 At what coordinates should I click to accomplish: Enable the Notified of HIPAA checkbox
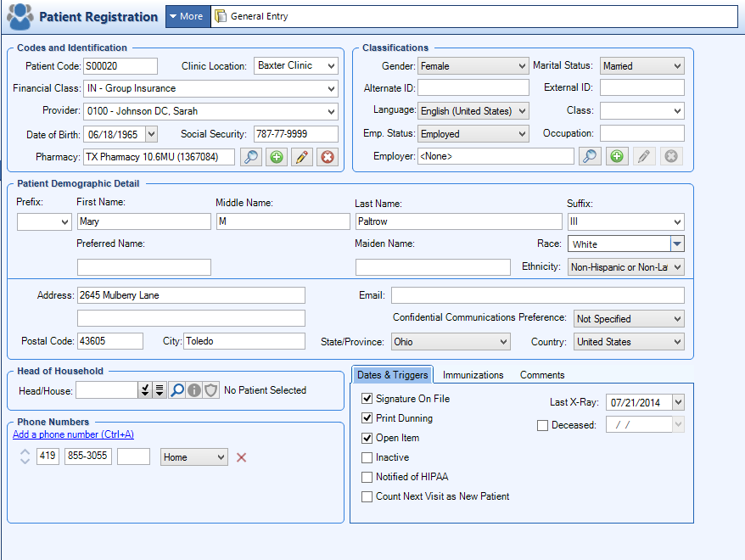pos(367,477)
